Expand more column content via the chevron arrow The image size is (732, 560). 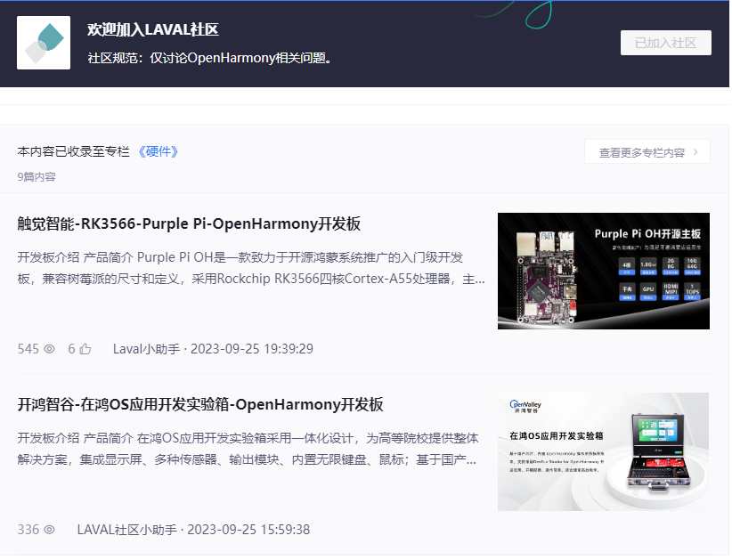coord(697,151)
